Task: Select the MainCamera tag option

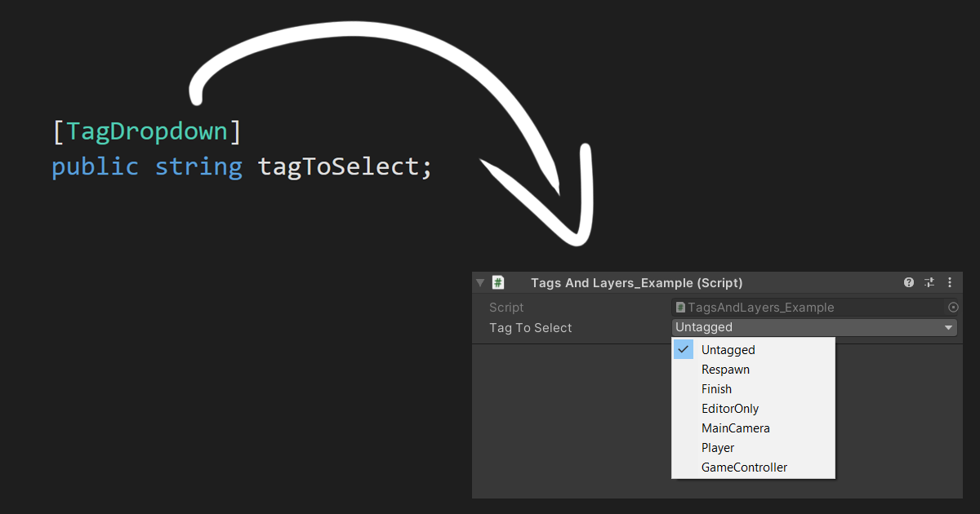Action: (735, 428)
